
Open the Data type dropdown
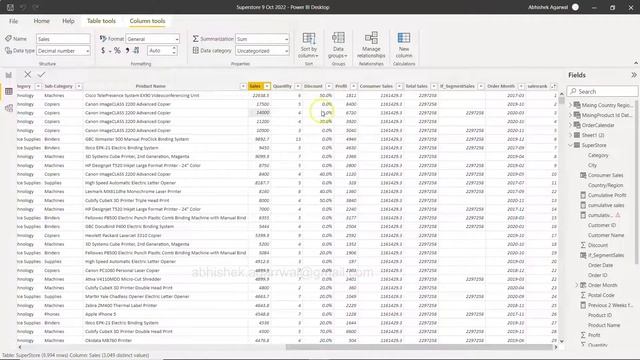[x=63, y=51]
